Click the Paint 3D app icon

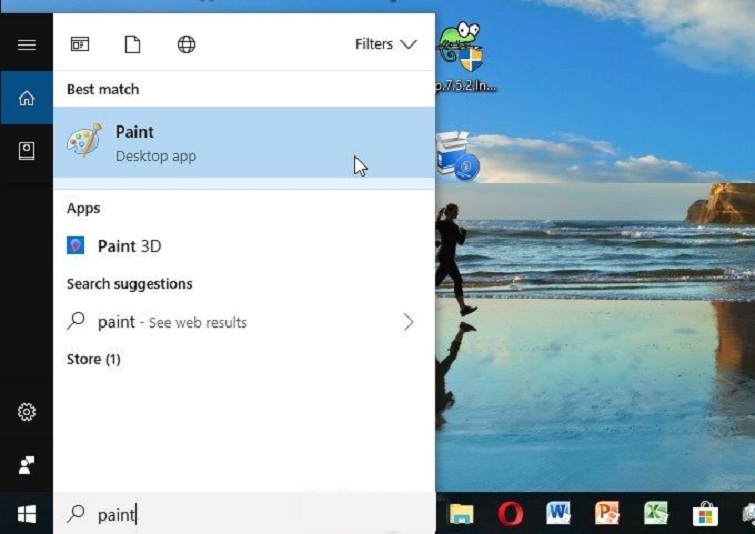click(x=76, y=245)
